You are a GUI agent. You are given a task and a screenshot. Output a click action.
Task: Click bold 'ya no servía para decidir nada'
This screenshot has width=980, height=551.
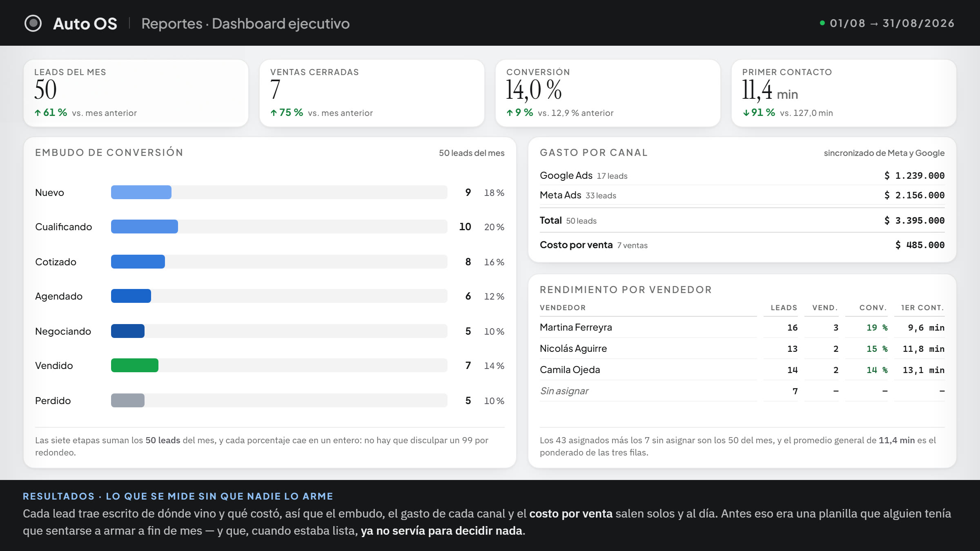441,531
